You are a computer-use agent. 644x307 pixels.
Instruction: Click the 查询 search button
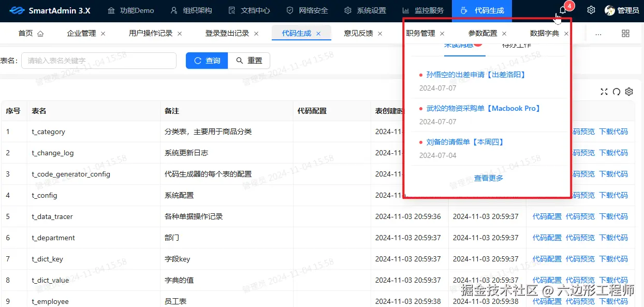[207, 61]
